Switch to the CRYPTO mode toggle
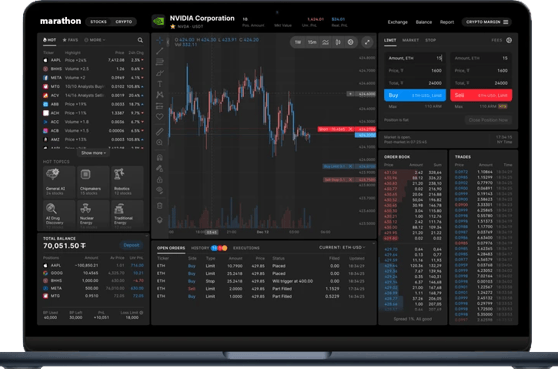Image resolution: width=558 pixels, height=372 pixels. click(123, 22)
